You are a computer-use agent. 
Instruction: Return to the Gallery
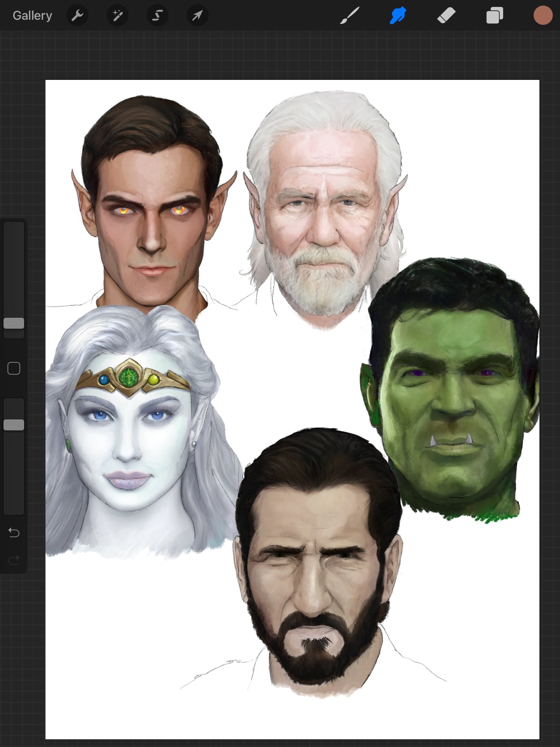(x=32, y=15)
